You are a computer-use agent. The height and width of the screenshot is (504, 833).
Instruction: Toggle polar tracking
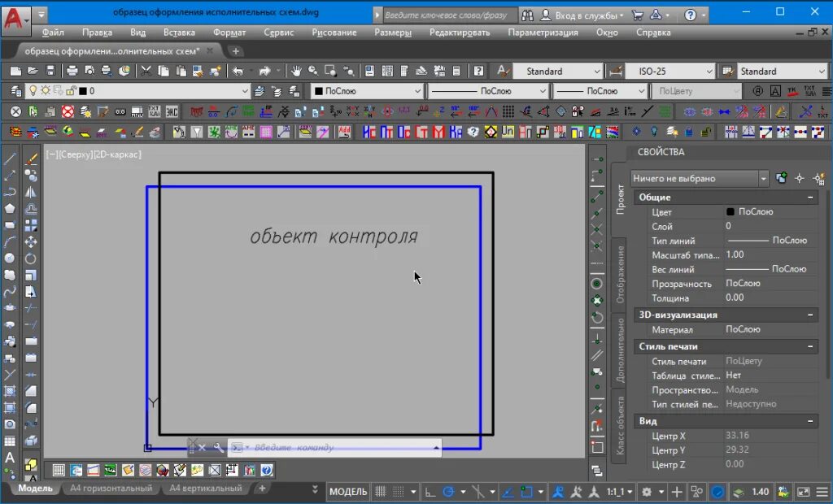click(448, 492)
